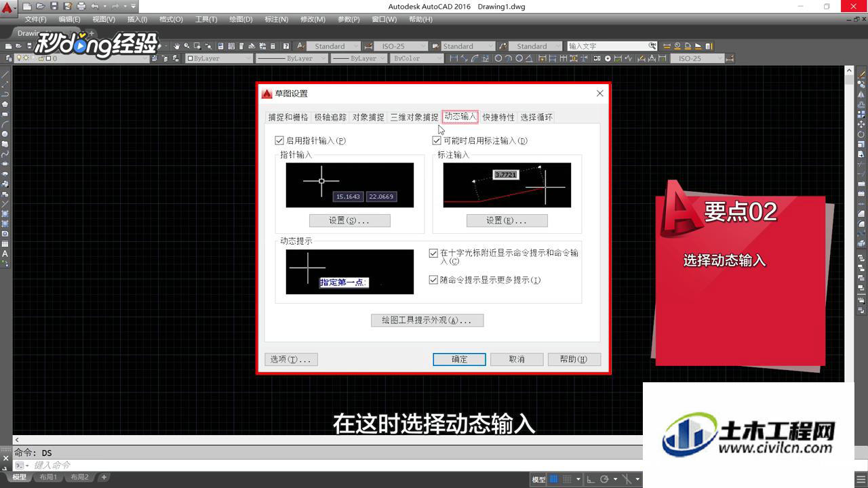Open the layer control dropdown showing layer 0

point(82,58)
